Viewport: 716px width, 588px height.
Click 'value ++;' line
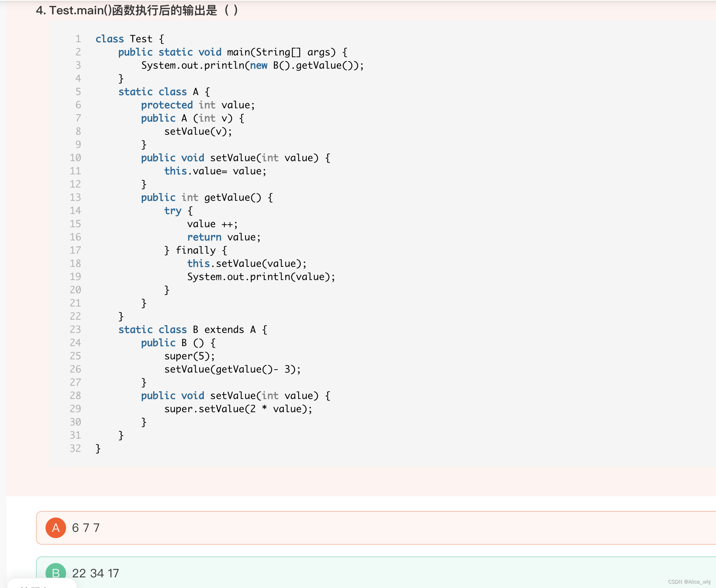pos(213,224)
